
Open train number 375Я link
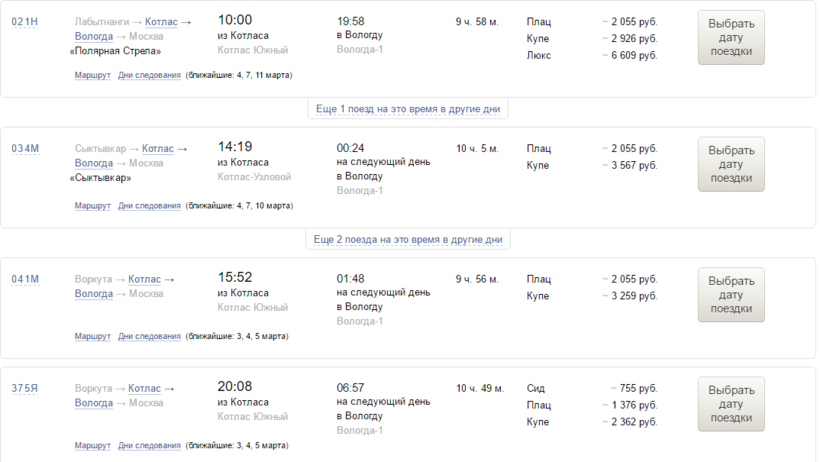(25, 388)
